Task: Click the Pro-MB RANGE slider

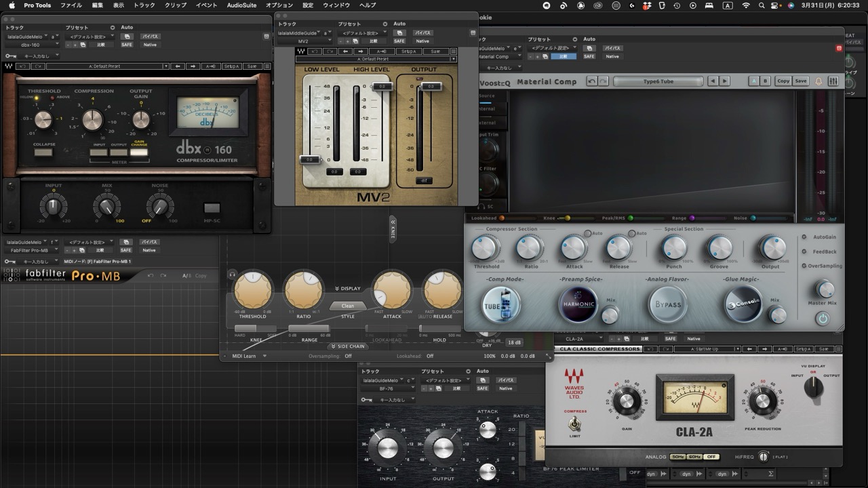Action: click(x=309, y=328)
